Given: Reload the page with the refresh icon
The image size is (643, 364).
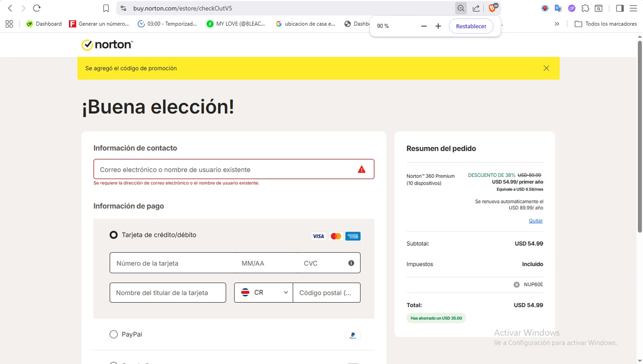Looking at the screenshot, I should [x=37, y=8].
